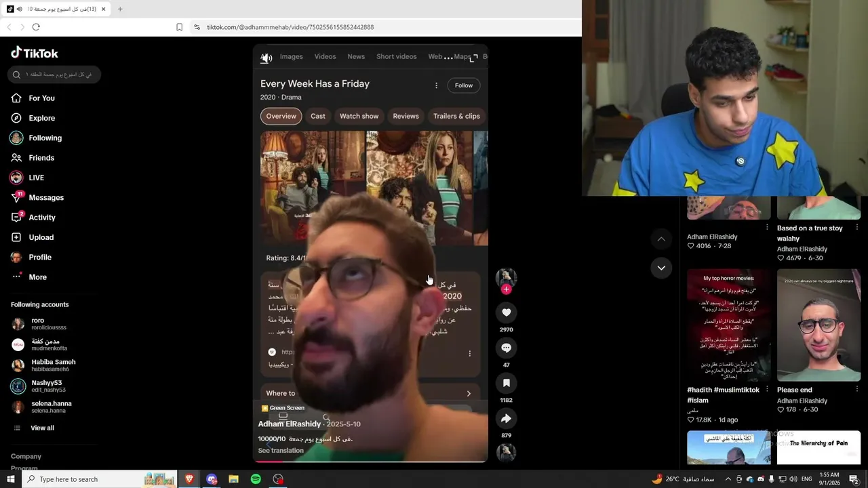Viewport: 868px width, 488px height.
Task: Open Messages in the sidebar
Action: (46, 197)
